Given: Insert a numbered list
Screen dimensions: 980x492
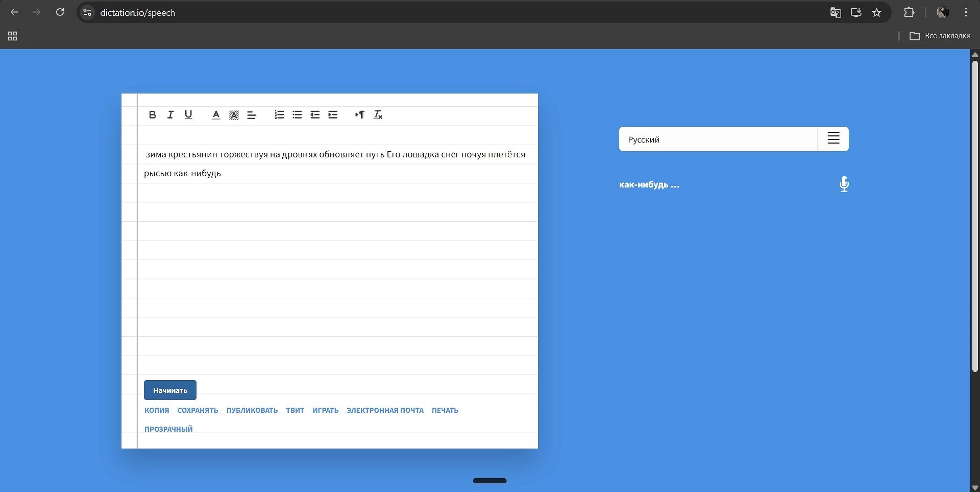Looking at the screenshot, I should coord(279,115).
